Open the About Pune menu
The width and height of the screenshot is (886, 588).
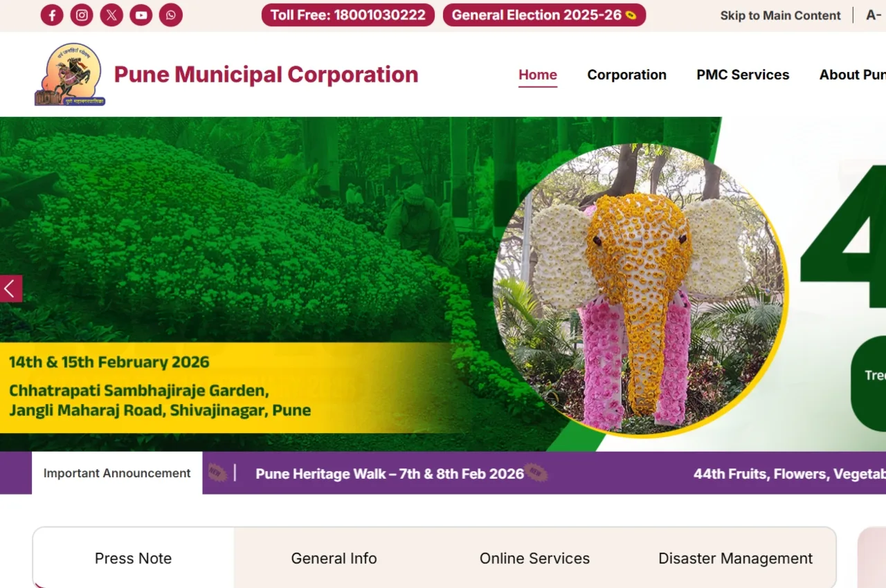pos(853,75)
